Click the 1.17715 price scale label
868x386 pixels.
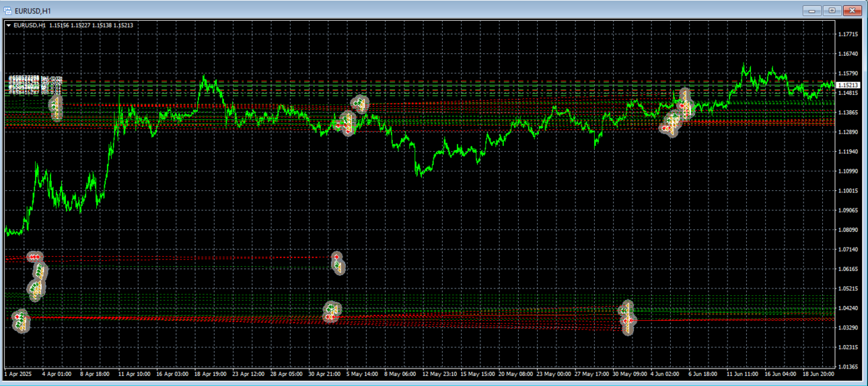coord(849,34)
